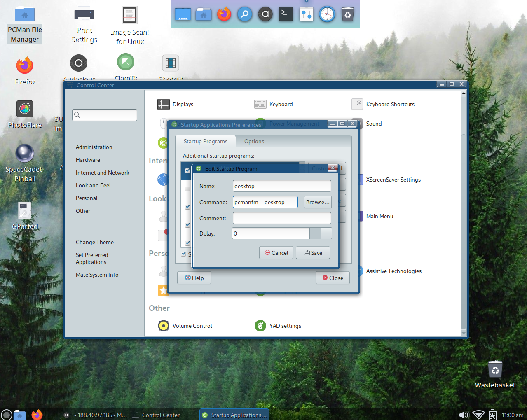
Task: Click the volume speaker icon in the system tray
Action: [x=464, y=415]
